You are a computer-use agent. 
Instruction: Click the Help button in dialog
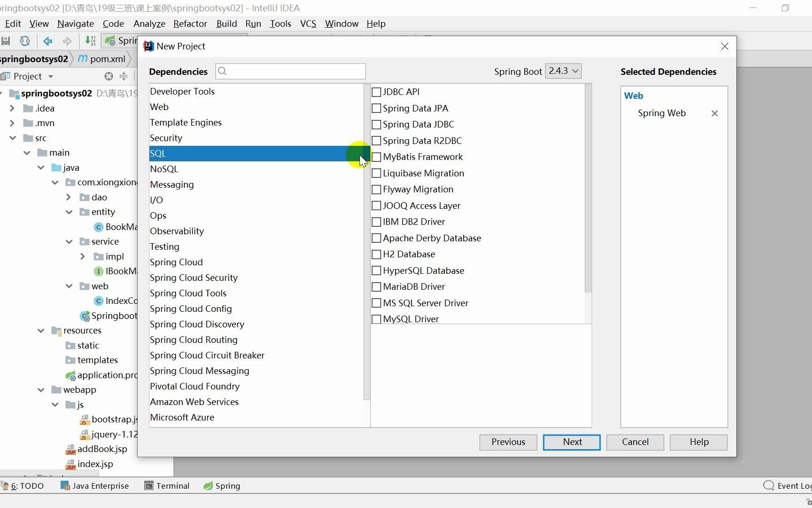tap(699, 442)
